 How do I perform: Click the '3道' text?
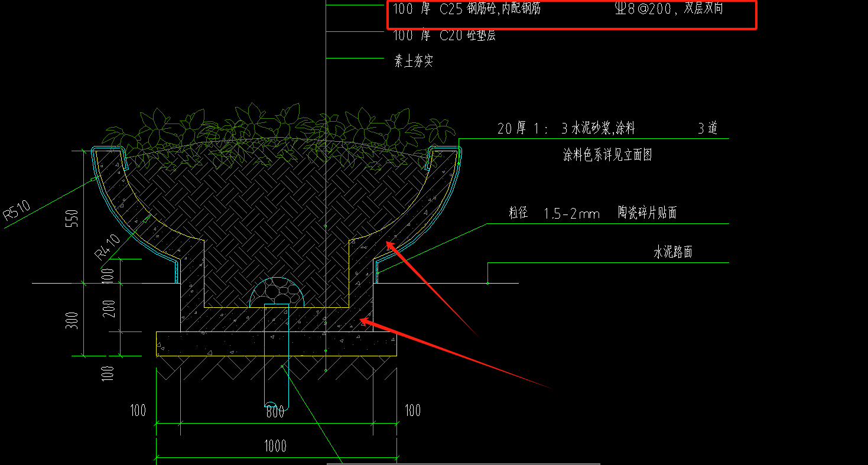(707, 128)
